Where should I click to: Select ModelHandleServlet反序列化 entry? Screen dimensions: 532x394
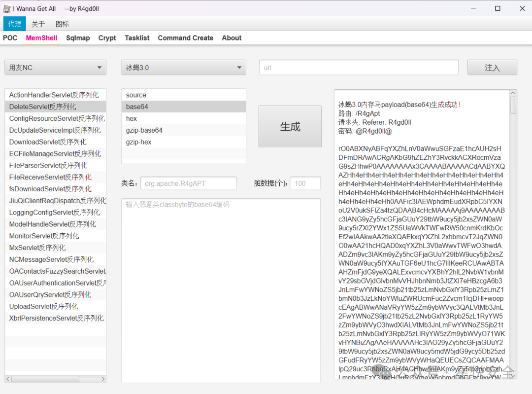click(55, 224)
